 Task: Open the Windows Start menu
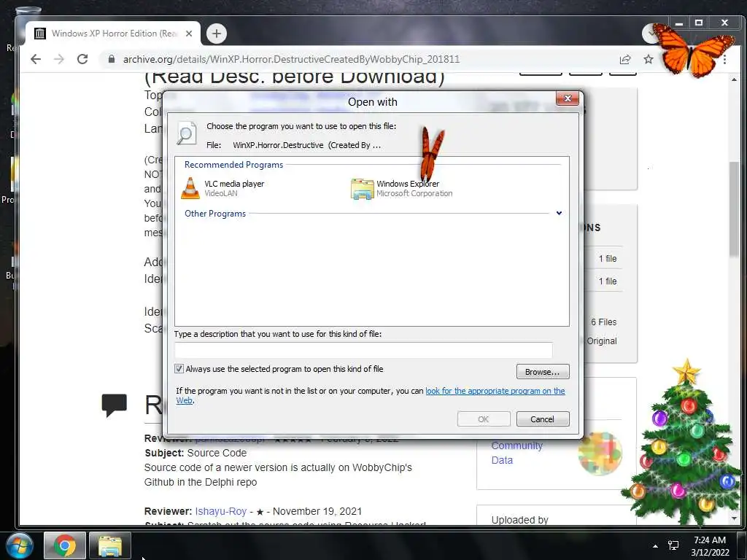pyautogui.click(x=20, y=545)
